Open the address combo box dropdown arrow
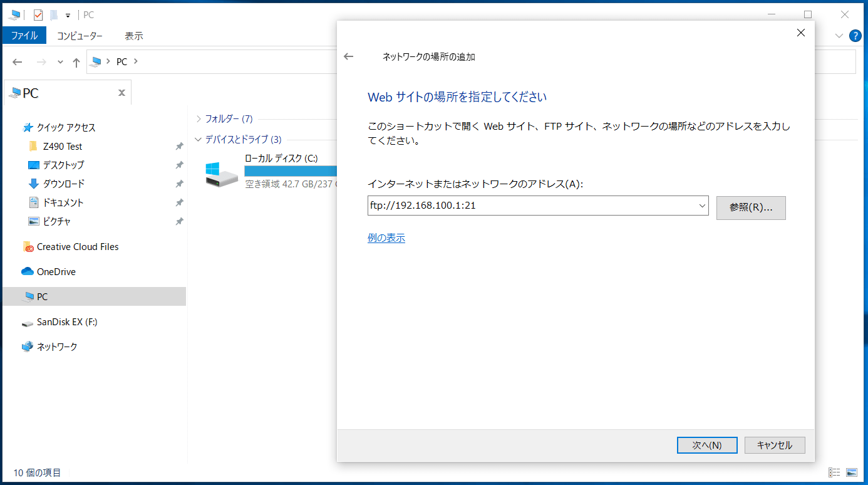The height and width of the screenshot is (485, 868). pos(701,205)
